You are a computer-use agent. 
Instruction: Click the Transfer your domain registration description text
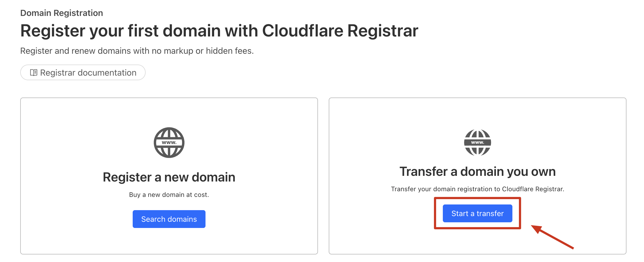click(477, 189)
